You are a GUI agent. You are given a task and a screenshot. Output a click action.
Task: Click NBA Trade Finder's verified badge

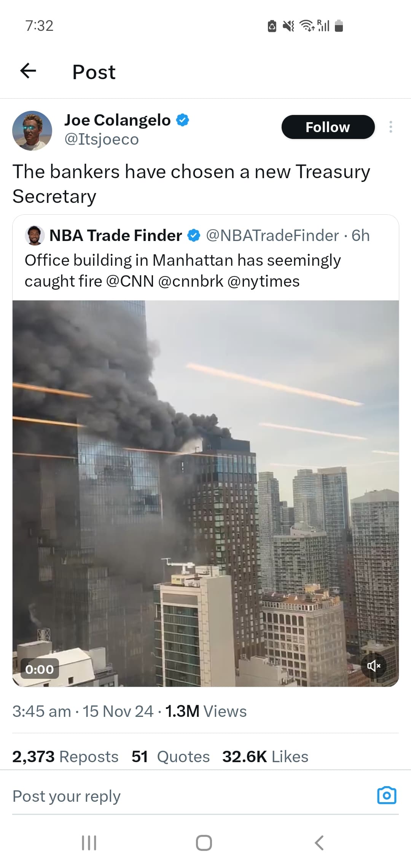click(x=194, y=235)
